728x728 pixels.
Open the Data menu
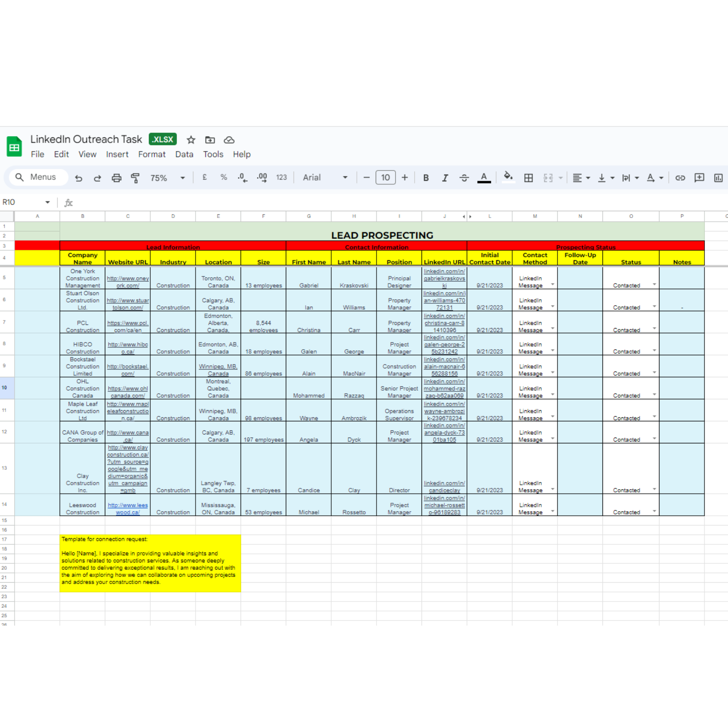[x=184, y=154]
